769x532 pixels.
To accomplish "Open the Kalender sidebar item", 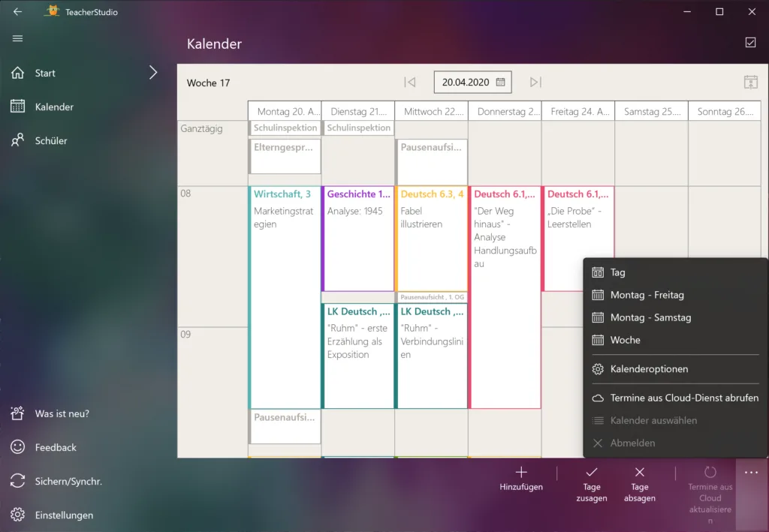I will (54, 107).
